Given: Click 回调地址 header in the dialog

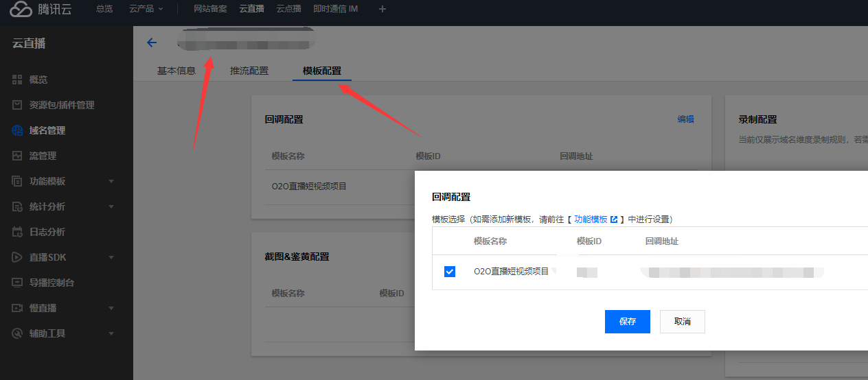Looking at the screenshot, I should point(662,241).
